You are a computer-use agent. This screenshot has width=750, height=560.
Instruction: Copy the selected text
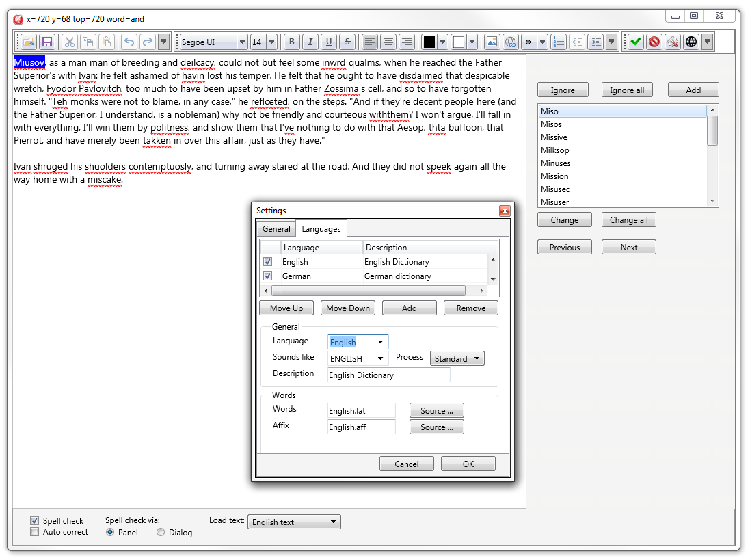point(88,42)
